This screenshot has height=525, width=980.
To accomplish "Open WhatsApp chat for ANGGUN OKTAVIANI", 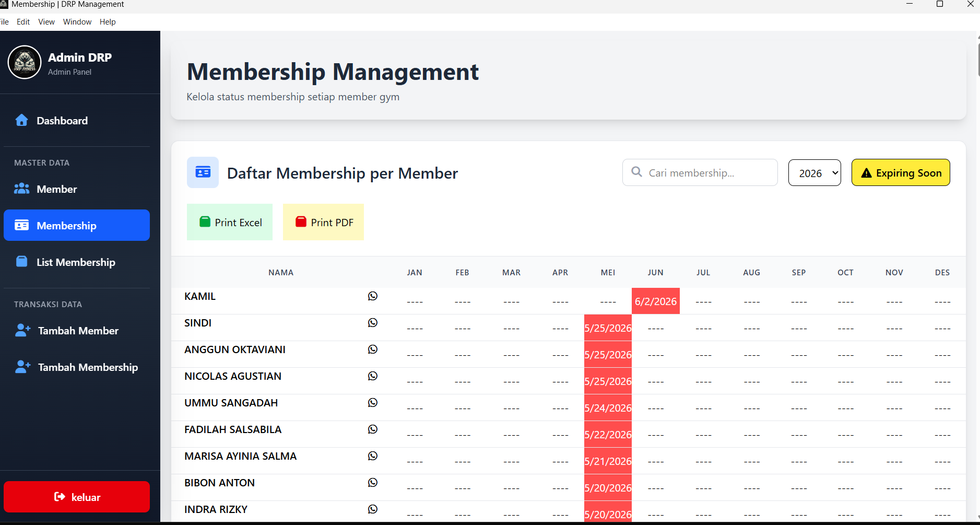I will [x=373, y=349].
